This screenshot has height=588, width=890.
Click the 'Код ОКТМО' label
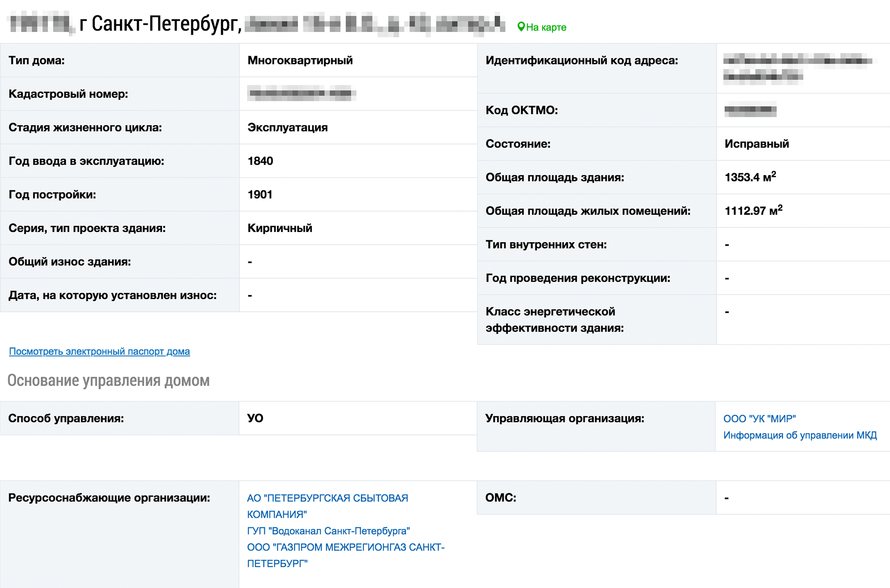[522, 110]
